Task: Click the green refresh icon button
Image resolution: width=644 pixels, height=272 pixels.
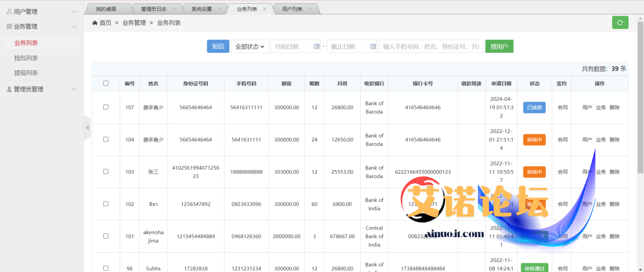Action: pos(620,23)
